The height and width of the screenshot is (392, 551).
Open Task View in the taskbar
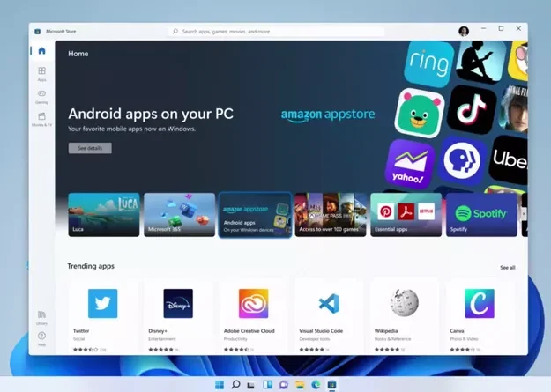(x=251, y=385)
